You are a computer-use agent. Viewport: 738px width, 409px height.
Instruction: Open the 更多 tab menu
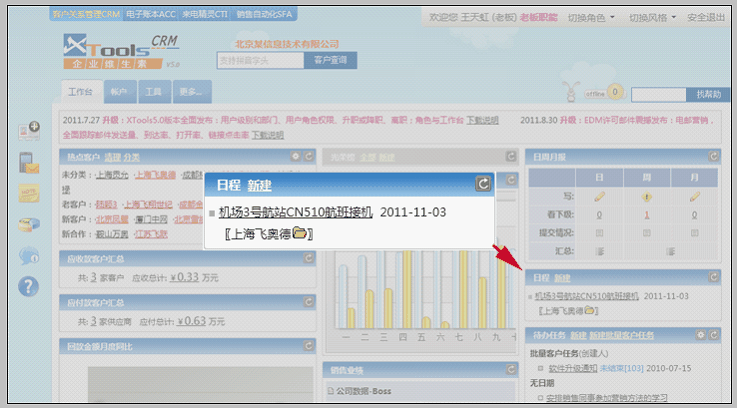(190, 92)
